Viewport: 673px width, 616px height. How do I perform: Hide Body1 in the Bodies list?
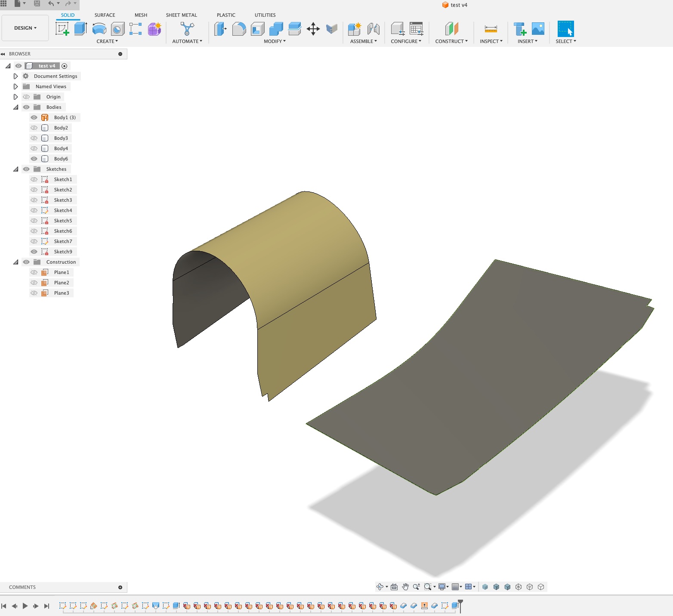[34, 117]
